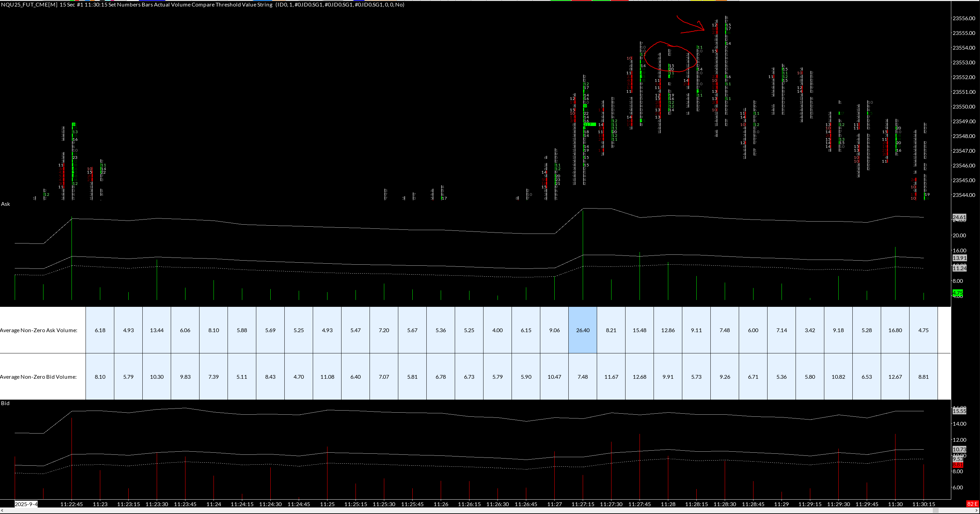
Task: Click the green 4.75 ask value marker
Action: click(x=957, y=293)
